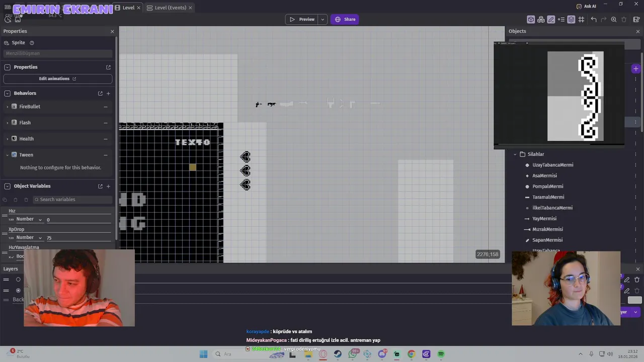The height and width of the screenshot is (362, 644).
Task: Delete the selected variable trash icon
Action: [26, 200]
